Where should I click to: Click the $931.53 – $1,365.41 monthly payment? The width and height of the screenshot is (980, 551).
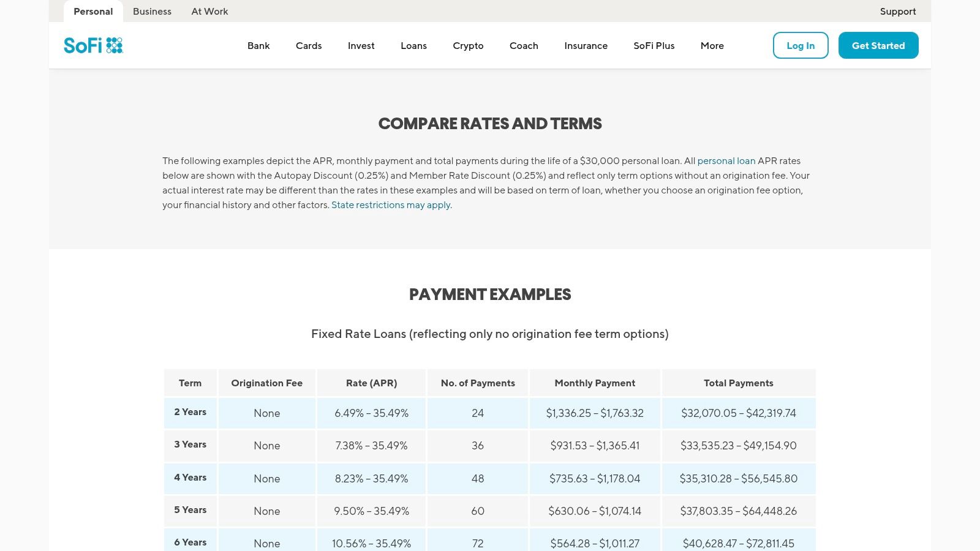(x=595, y=445)
